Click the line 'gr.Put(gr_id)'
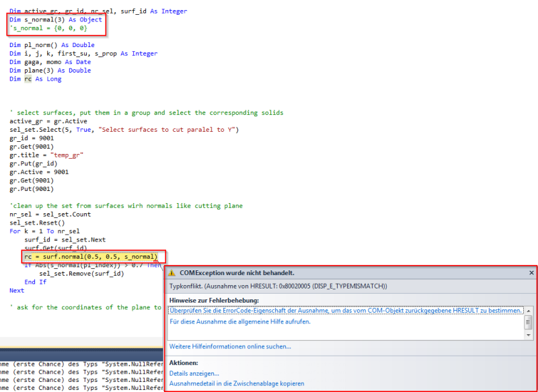This screenshot has width=538, height=392. pos(33,163)
